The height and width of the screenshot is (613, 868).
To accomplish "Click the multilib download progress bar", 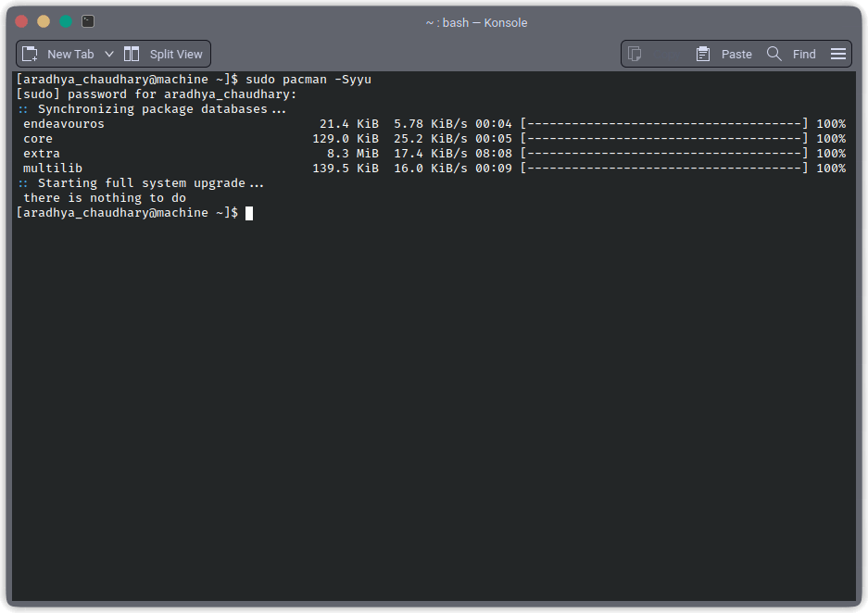I will [664, 169].
